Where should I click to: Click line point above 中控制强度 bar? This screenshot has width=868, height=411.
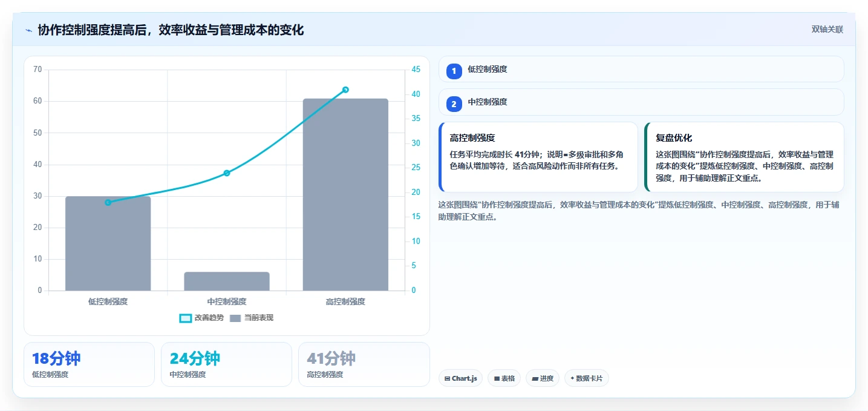[x=227, y=173]
